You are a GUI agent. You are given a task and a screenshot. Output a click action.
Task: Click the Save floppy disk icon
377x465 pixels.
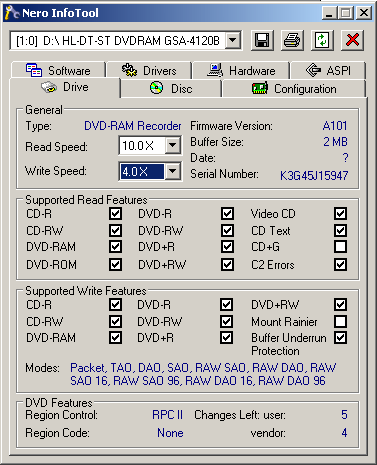coord(262,41)
